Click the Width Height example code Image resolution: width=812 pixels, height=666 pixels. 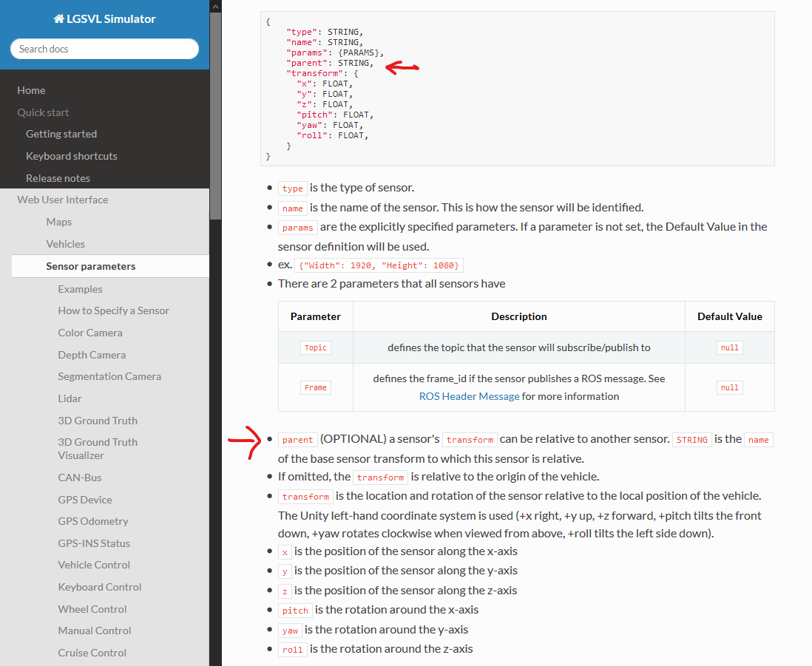click(379, 265)
